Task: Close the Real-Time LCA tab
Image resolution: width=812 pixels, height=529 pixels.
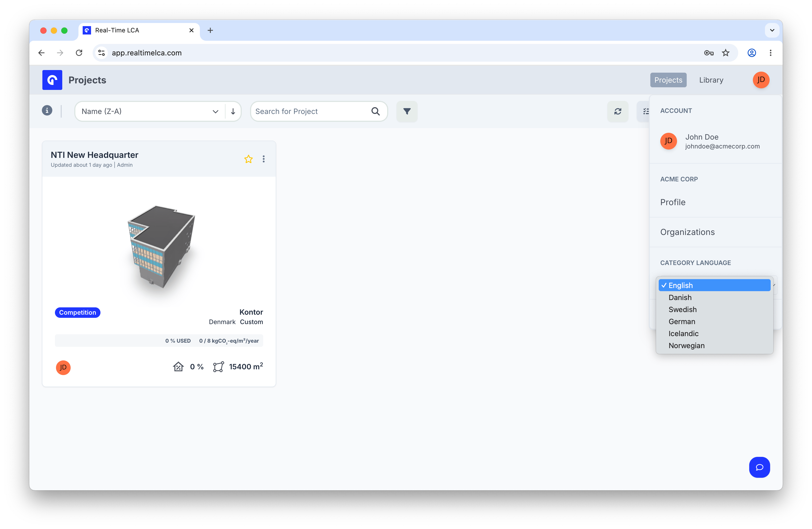Action: click(x=191, y=30)
